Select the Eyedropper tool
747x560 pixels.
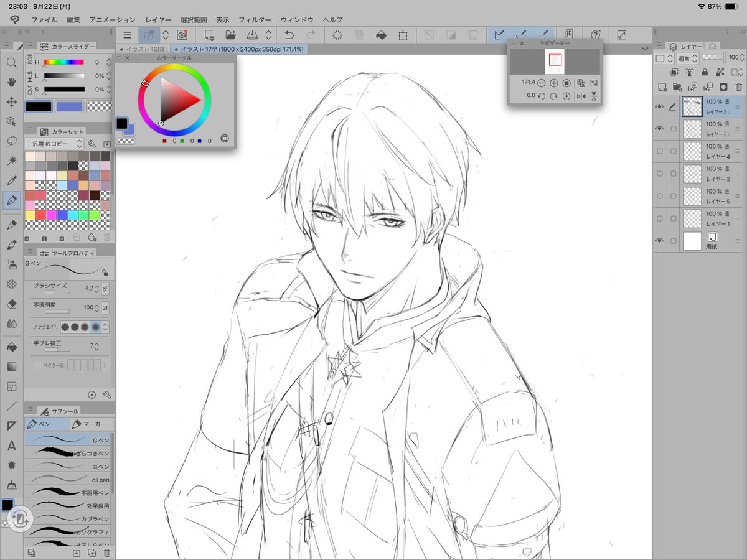11,181
